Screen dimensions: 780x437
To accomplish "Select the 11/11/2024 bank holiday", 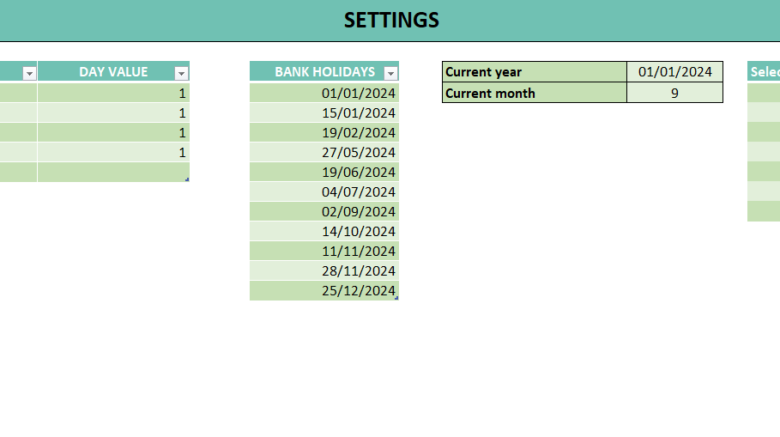I will [324, 251].
